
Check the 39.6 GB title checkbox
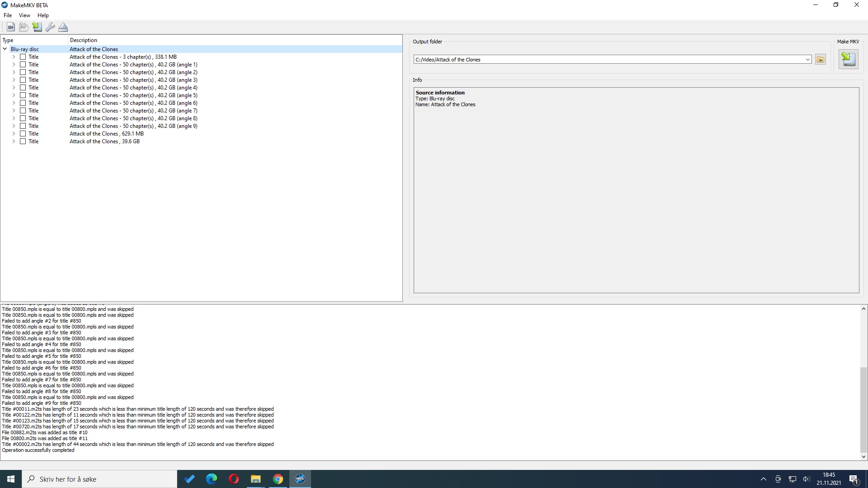(23, 141)
